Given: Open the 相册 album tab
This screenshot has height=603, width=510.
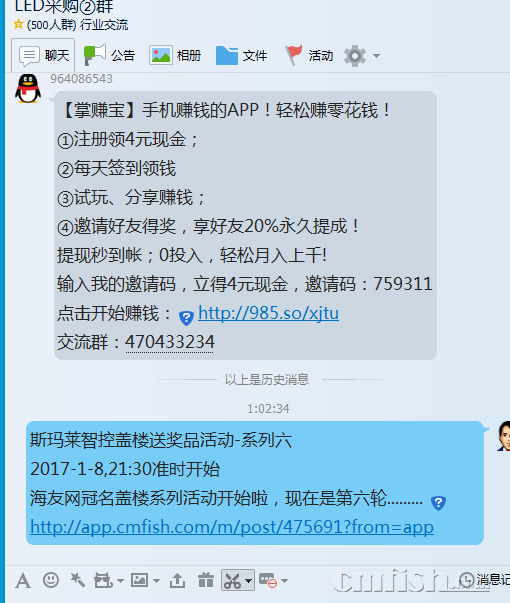Looking at the screenshot, I should [x=175, y=55].
